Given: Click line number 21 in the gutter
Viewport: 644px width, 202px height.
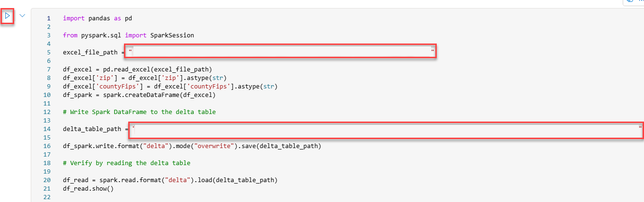Looking at the screenshot, I should click(47, 189).
